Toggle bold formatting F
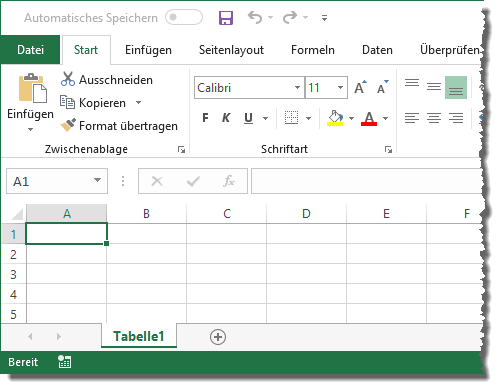Screen dimensions: 501x389 (x=205, y=118)
